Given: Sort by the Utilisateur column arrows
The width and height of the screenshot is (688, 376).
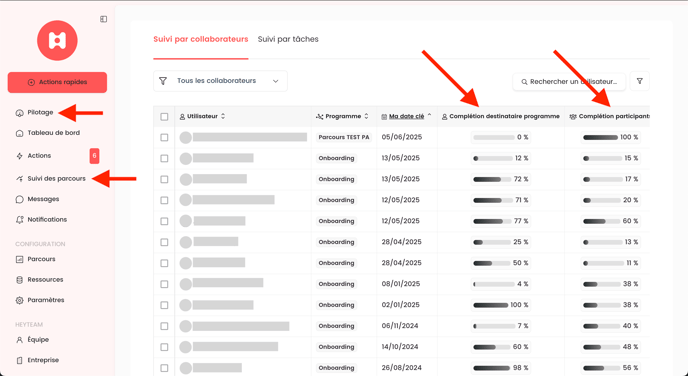Looking at the screenshot, I should (x=223, y=116).
